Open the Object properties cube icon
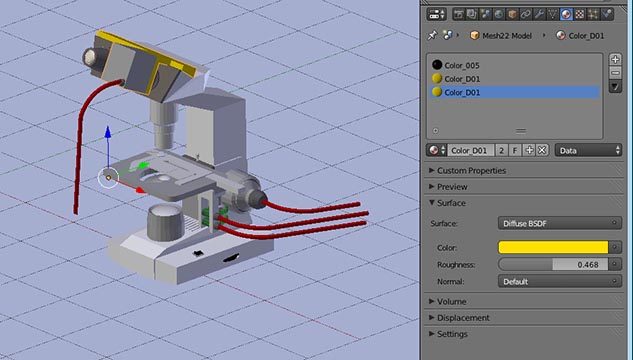 [x=512, y=15]
